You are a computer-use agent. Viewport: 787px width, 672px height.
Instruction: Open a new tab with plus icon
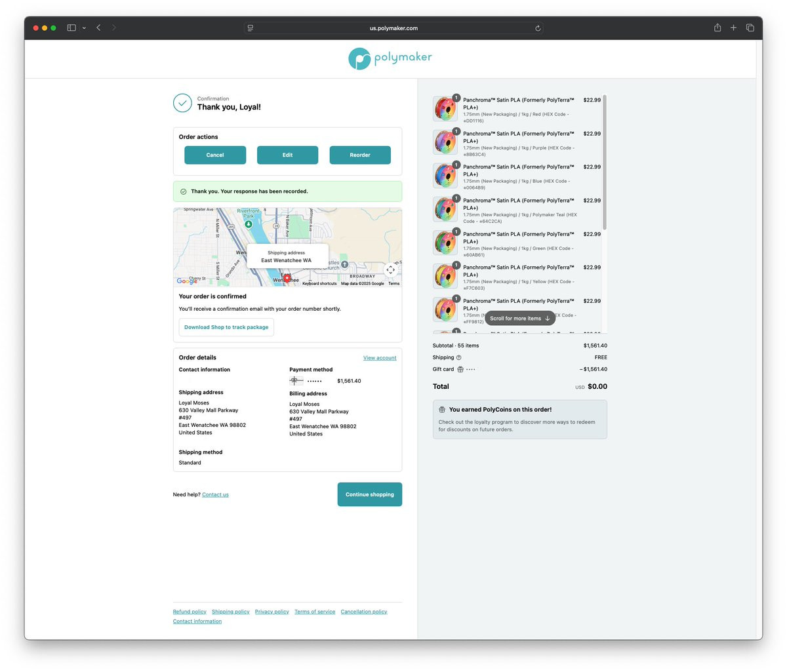[734, 28]
